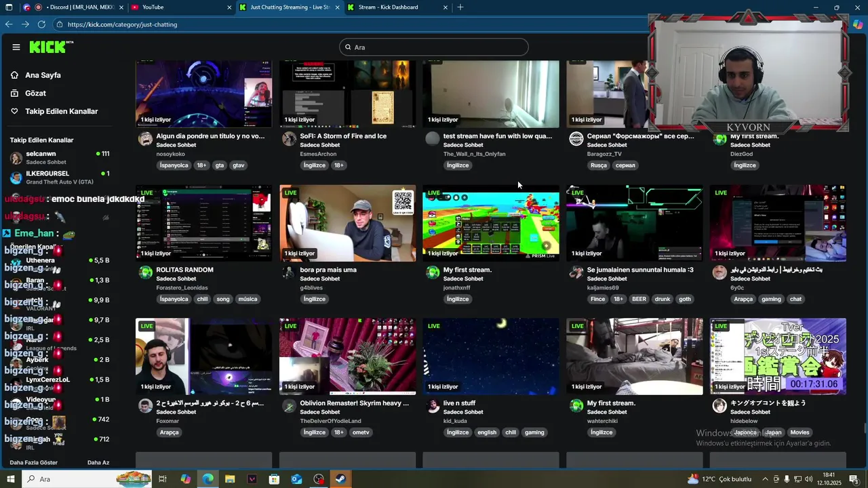
Task: Open File Explorer from the taskbar
Action: pyautogui.click(x=230, y=479)
